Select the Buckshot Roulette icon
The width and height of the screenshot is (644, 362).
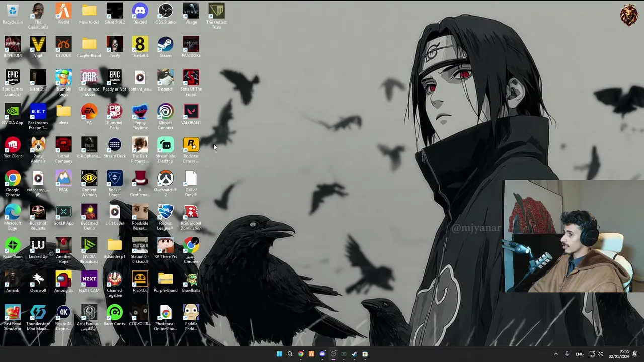tap(38, 218)
